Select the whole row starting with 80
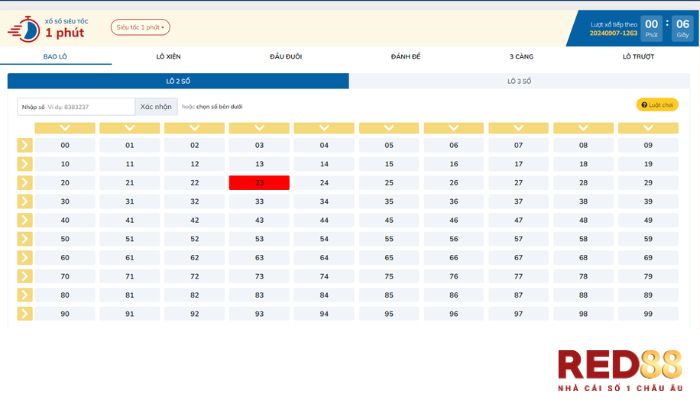700x420 pixels. click(x=25, y=295)
